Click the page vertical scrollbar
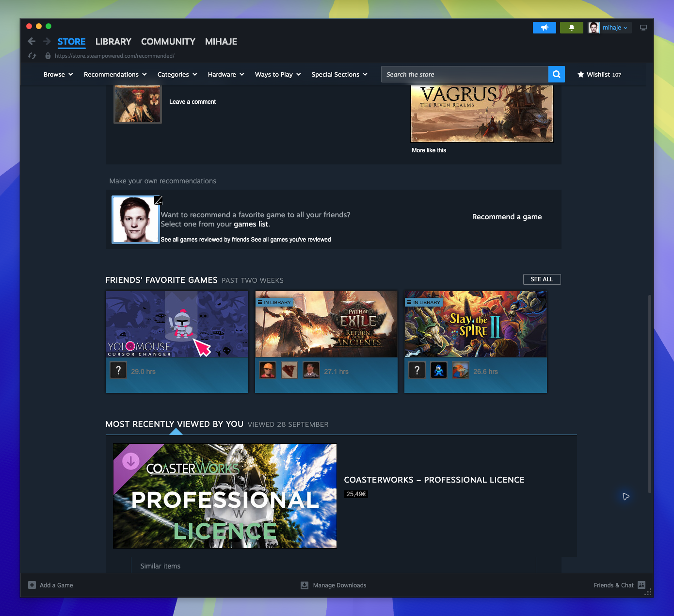674x616 pixels. (x=650, y=393)
